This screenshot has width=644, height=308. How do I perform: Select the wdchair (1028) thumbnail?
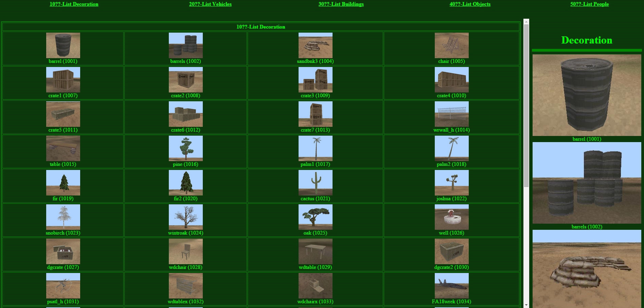tap(186, 251)
